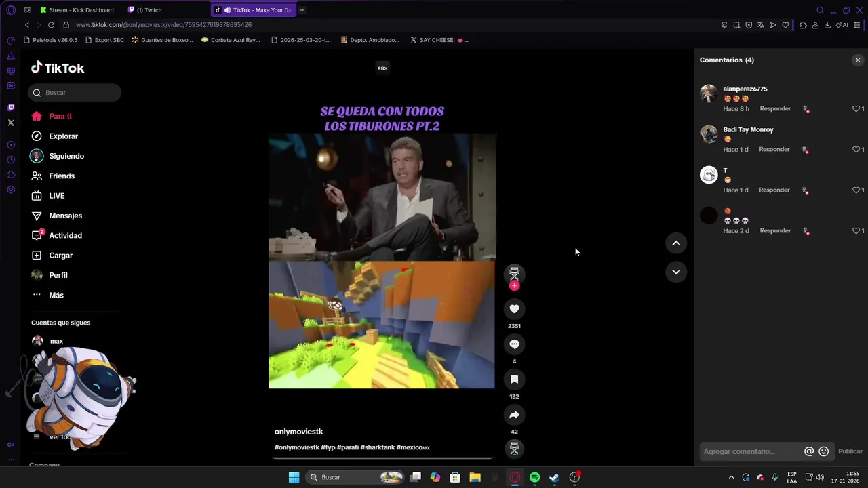Screen dimensions: 868x488
Task: Follow the creator with the red plus badge
Action: point(514,286)
